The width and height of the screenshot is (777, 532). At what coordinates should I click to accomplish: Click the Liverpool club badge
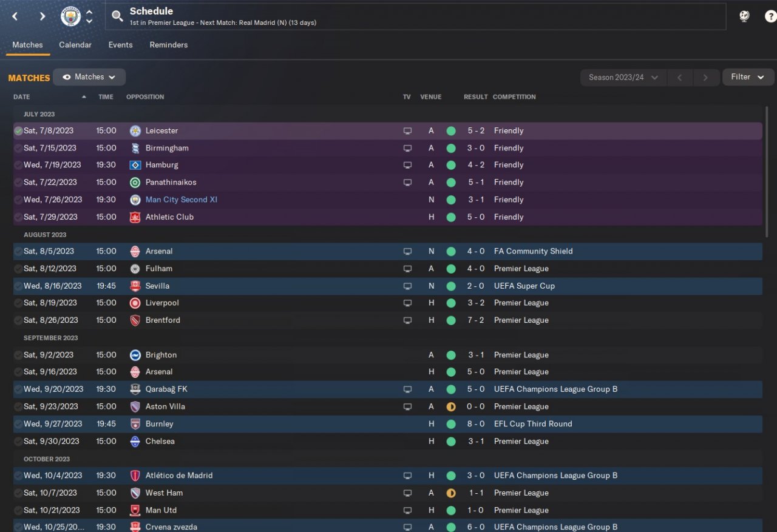[135, 303]
